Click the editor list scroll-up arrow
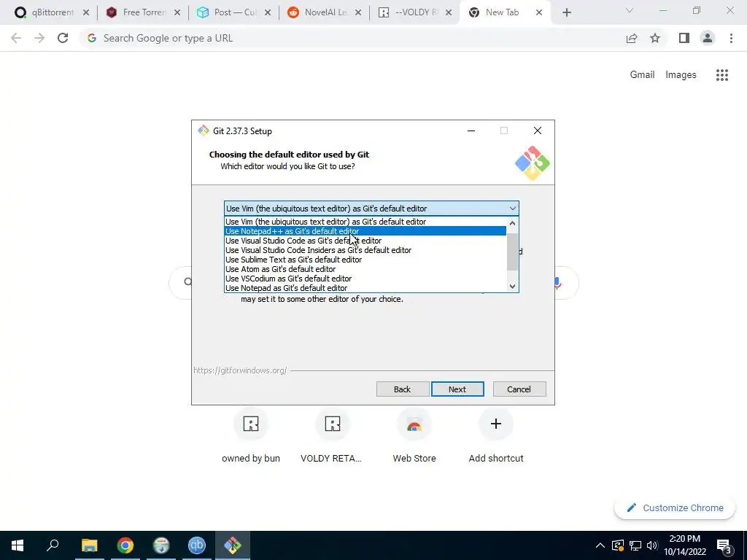Image resolution: width=747 pixels, height=560 pixels. 512,223
